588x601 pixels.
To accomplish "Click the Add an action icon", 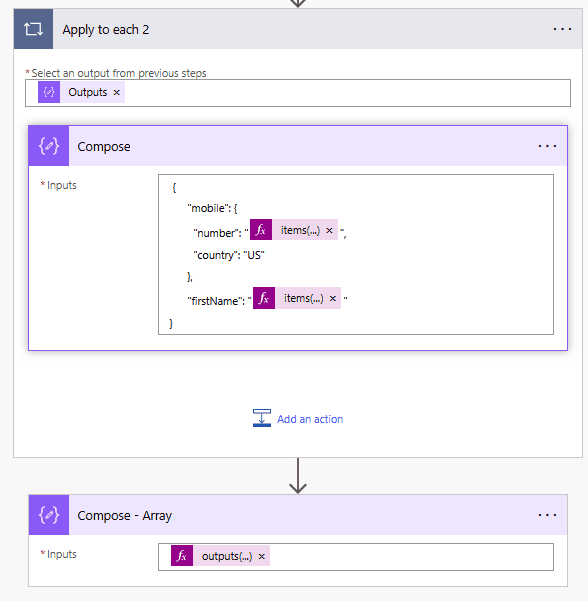I will [x=262, y=418].
